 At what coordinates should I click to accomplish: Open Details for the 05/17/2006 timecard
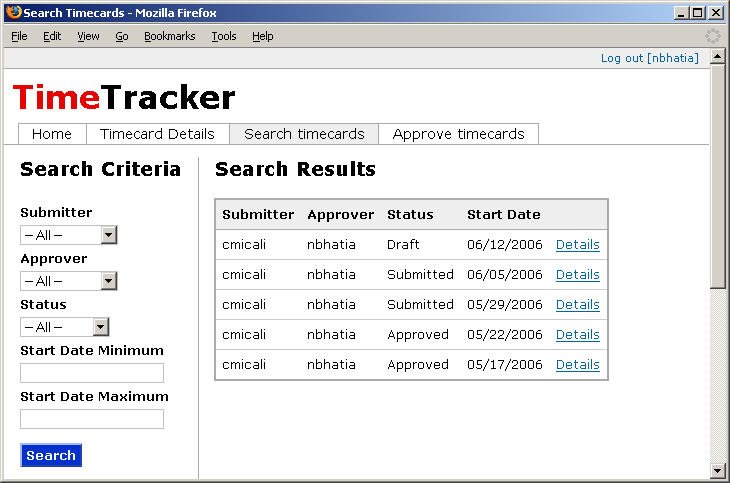577,365
